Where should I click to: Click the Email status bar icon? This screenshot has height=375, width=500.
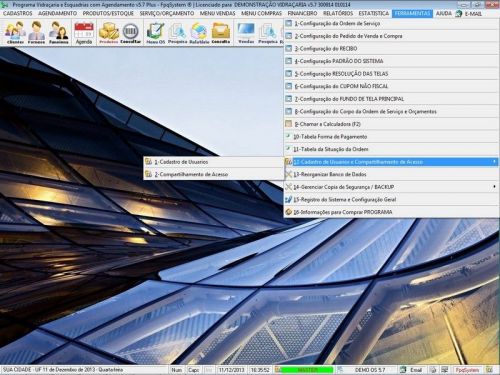tap(403, 370)
